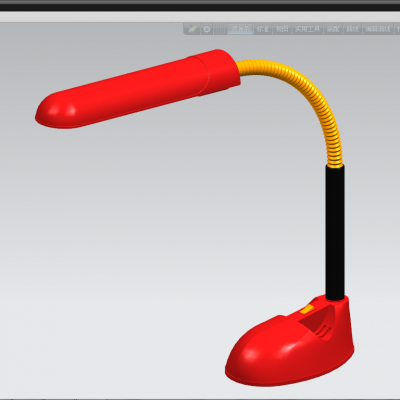Select the highlighted 选择条 toolbar tab
The width and height of the screenshot is (400, 400).
point(241,29)
